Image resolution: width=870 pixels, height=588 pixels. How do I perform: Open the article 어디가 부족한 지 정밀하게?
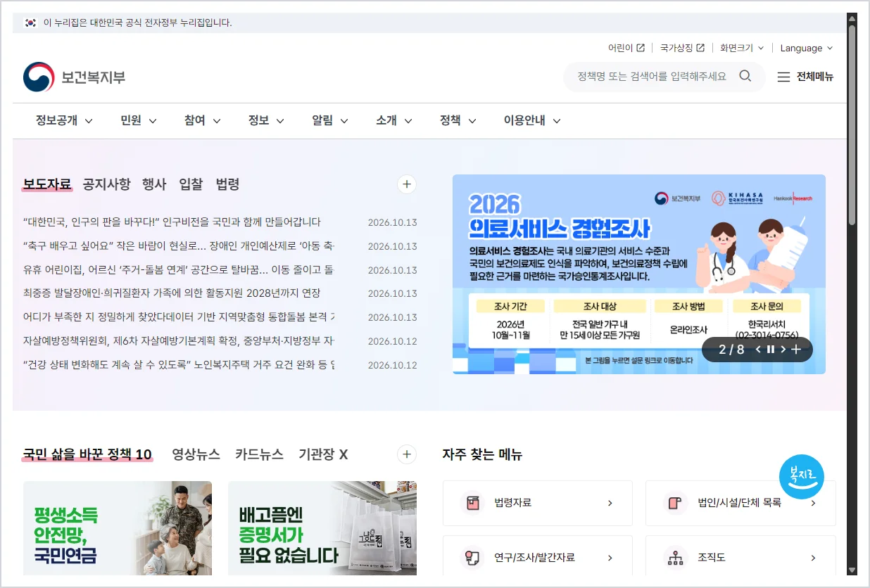[x=179, y=317]
